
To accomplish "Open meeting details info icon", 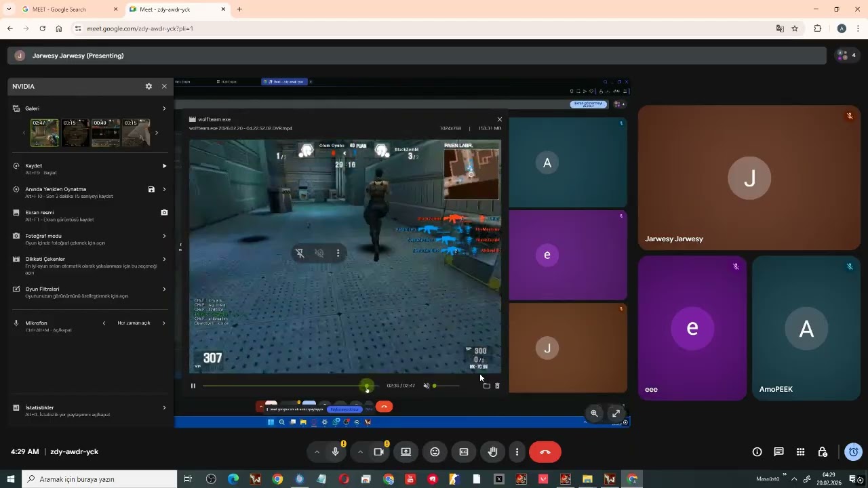I will coord(757,452).
